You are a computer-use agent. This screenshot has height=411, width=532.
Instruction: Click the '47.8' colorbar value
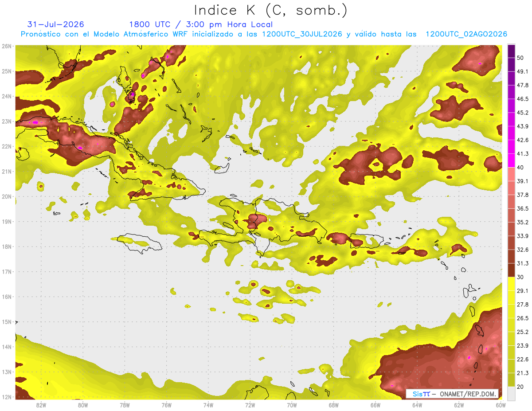[523, 85]
